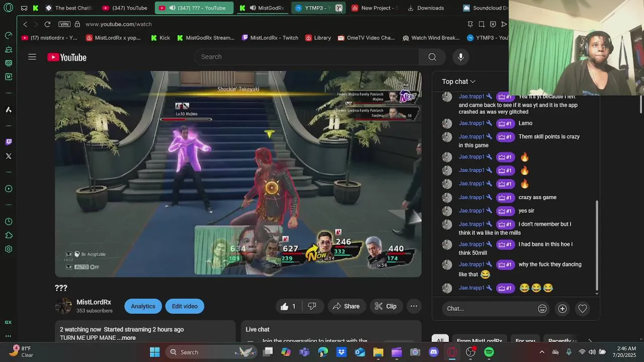This screenshot has height=362, width=644.
Task: Switch to the Soundcloud tab
Action: 485,8
